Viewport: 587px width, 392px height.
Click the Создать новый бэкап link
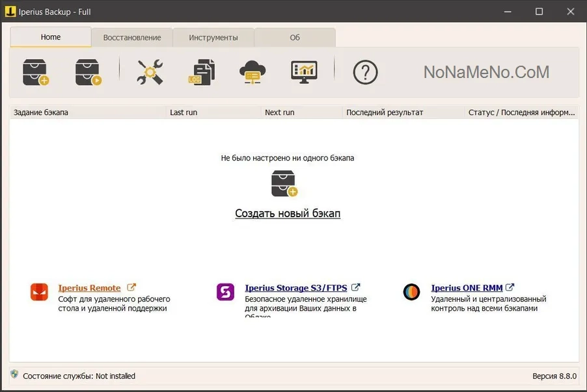pos(288,213)
